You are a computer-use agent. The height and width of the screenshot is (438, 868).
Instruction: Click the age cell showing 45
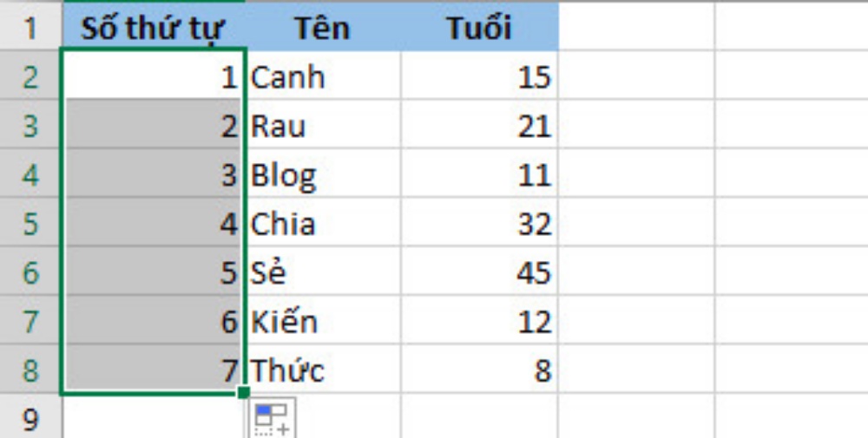tap(478, 274)
